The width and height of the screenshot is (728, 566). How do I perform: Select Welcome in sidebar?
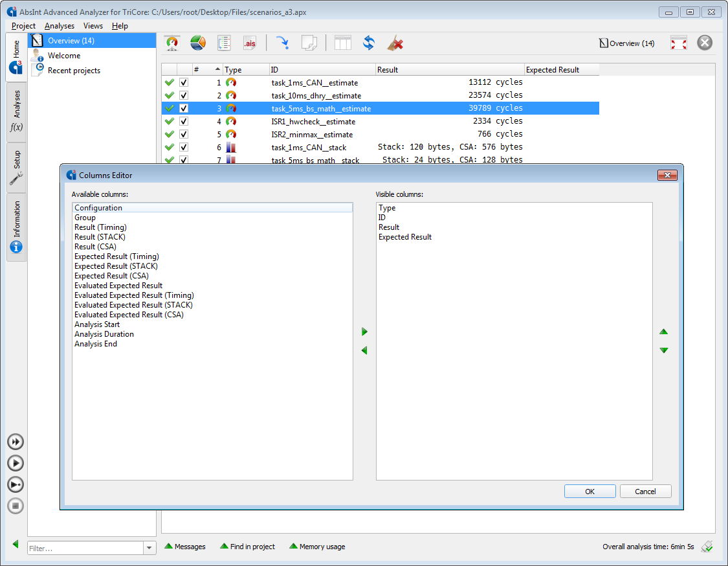tap(92, 55)
